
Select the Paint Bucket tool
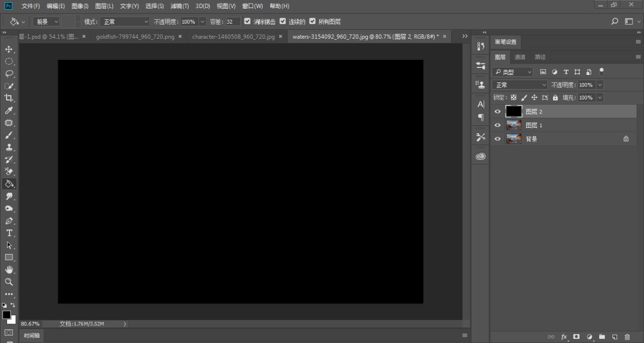click(x=9, y=184)
